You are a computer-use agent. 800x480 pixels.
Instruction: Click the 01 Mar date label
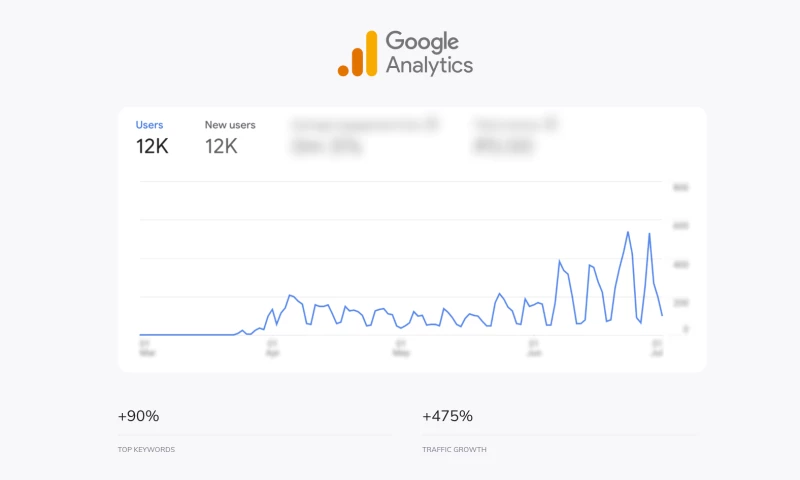(147, 347)
